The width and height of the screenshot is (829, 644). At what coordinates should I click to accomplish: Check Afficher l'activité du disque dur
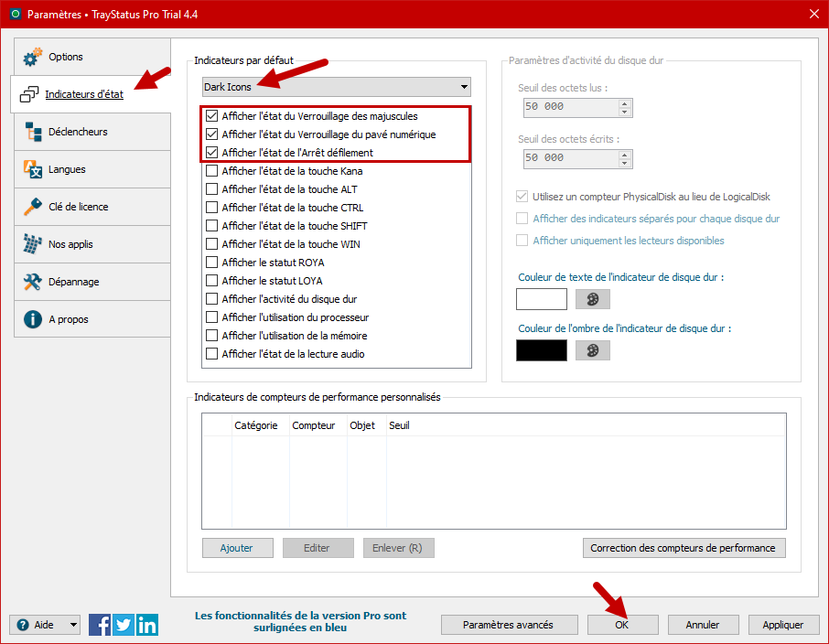[211, 299]
